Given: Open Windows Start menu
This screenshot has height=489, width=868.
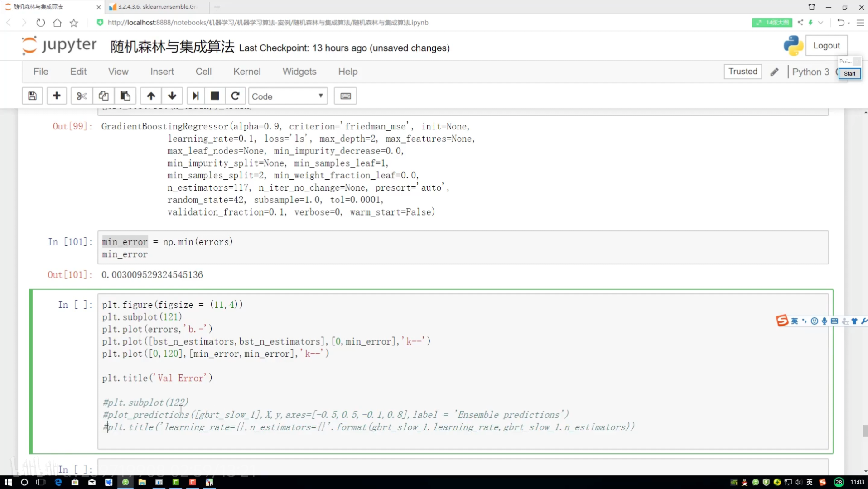Looking at the screenshot, I should coord(8,482).
